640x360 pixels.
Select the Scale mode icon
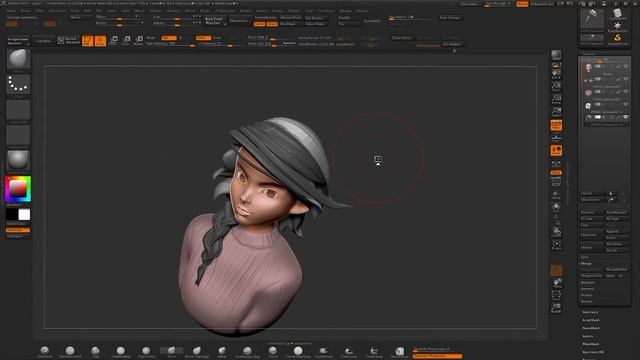tap(126, 40)
